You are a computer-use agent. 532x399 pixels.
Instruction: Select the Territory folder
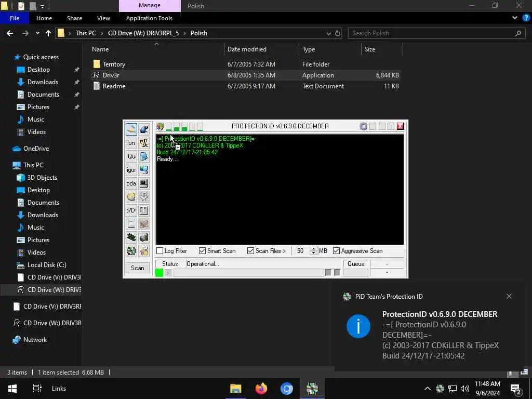click(x=246, y=64)
